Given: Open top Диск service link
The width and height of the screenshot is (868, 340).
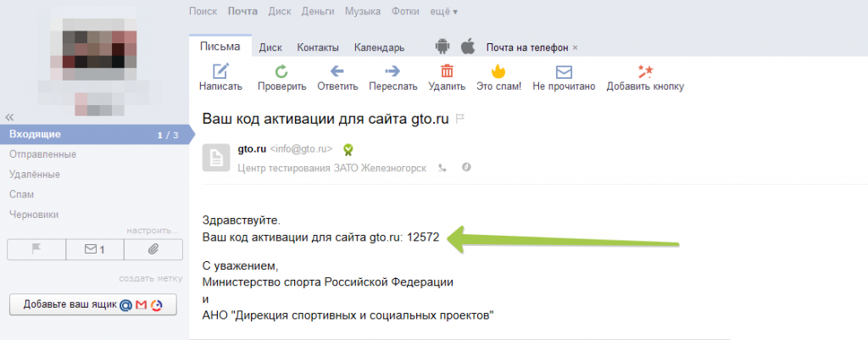Looking at the screenshot, I should [x=280, y=11].
